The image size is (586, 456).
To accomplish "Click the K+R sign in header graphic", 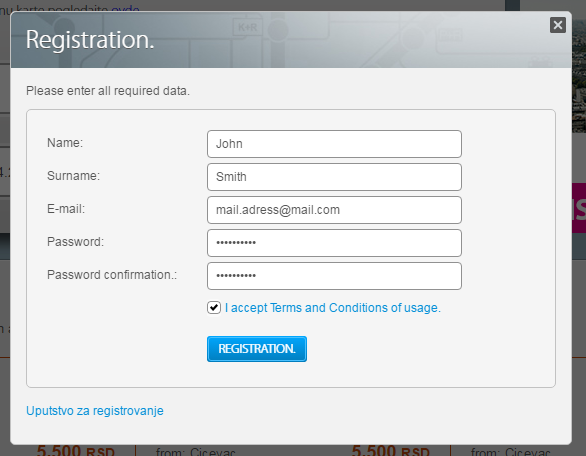I will (248, 27).
